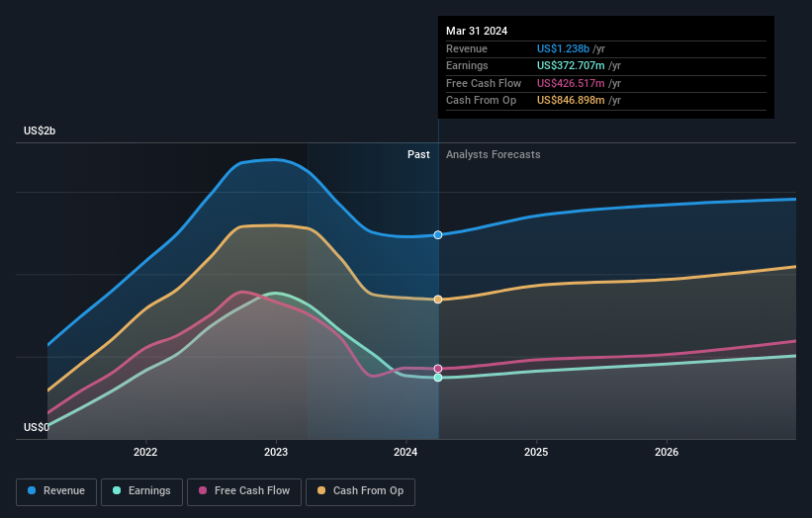812x518 pixels.
Task: Toggle the Cash From Op legend button
Action: coord(360,491)
